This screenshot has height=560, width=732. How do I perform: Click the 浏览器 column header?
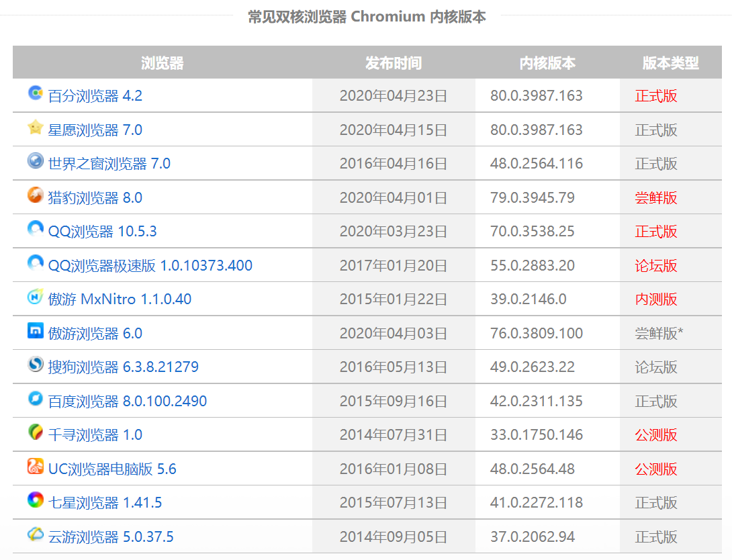(x=163, y=63)
